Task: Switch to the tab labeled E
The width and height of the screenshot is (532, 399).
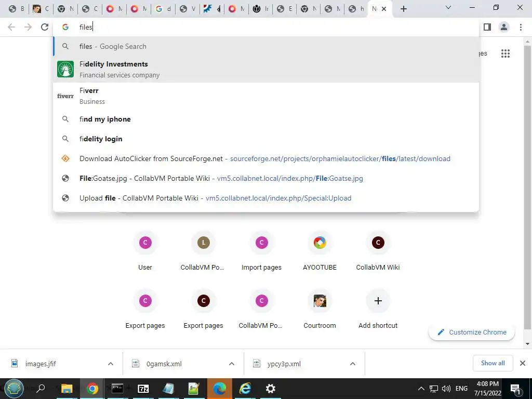Action: tap(285, 9)
